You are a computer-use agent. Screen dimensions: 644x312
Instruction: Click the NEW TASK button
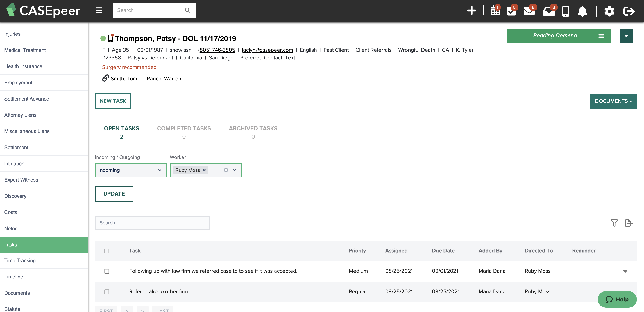pyautogui.click(x=113, y=101)
